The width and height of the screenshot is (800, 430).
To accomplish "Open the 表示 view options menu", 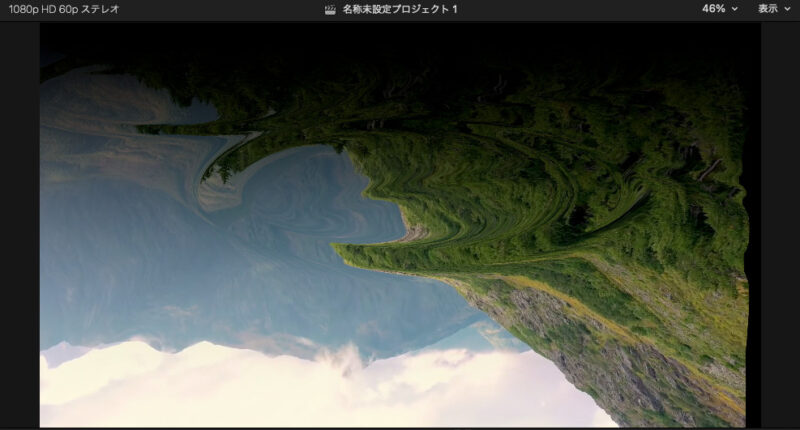I will point(773,9).
